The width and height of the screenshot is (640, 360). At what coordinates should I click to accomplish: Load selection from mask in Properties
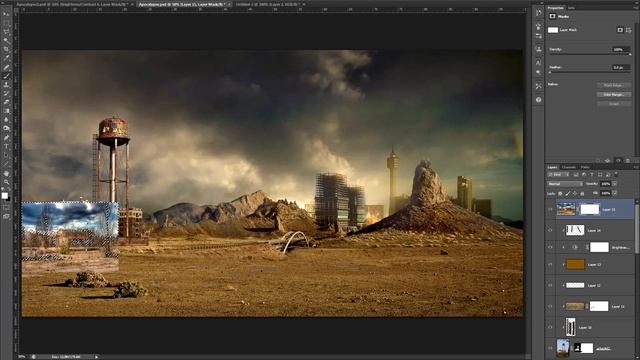pos(598,160)
